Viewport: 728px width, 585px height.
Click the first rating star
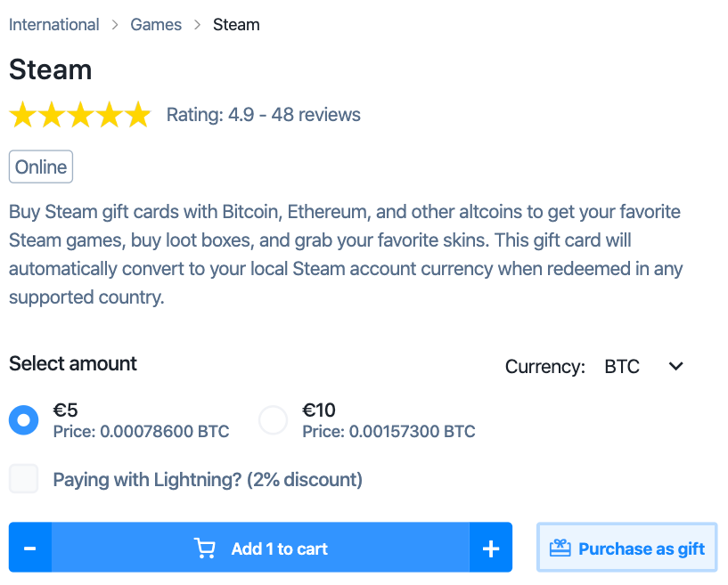point(23,115)
